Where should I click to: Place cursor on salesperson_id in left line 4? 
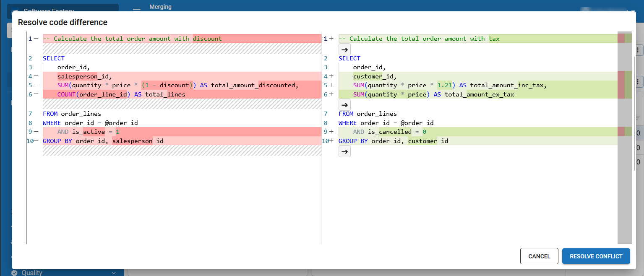click(83, 76)
